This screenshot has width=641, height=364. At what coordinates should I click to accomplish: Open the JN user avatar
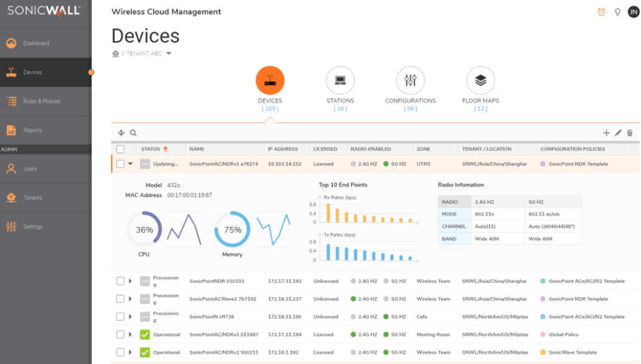click(634, 12)
